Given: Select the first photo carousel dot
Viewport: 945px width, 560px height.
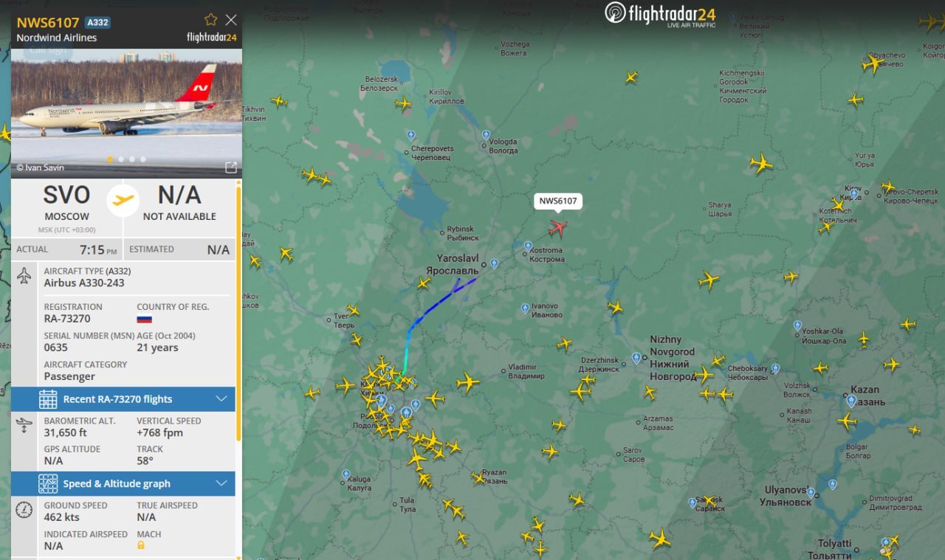Looking at the screenshot, I should tap(110, 159).
